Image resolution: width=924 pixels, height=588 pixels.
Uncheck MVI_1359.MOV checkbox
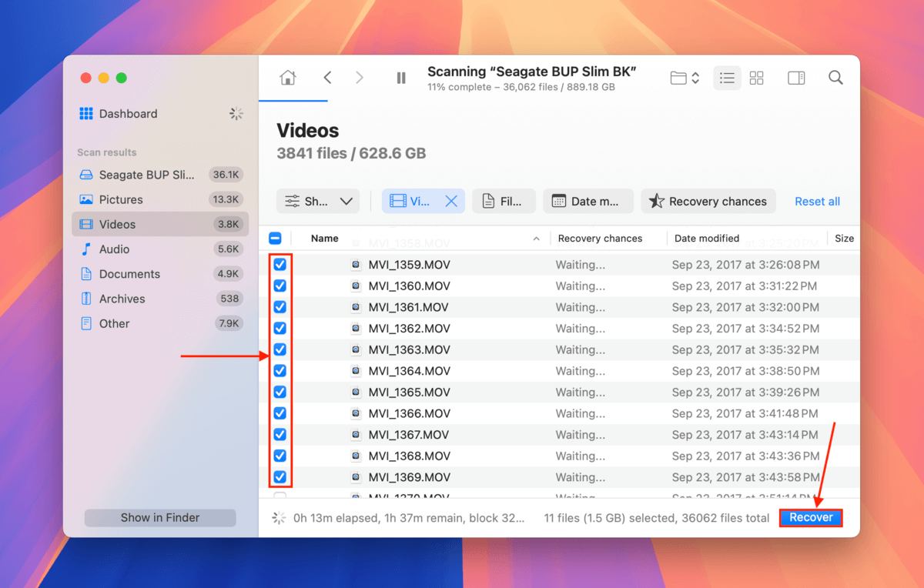point(280,264)
